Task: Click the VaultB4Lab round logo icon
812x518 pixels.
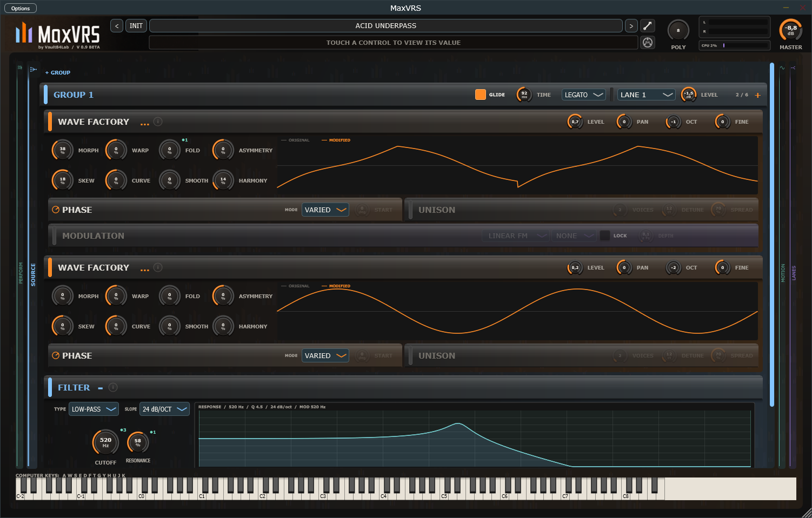Action: (x=647, y=42)
